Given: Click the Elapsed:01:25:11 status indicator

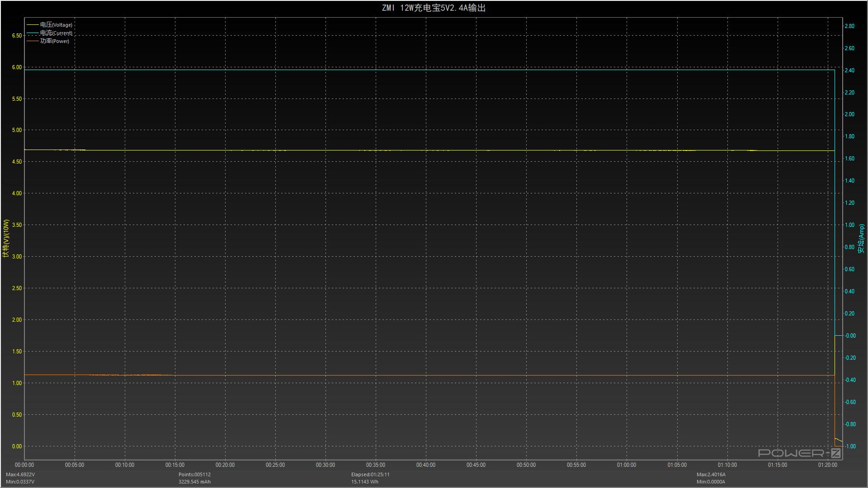Looking at the screenshot, I should pos(371,474).
